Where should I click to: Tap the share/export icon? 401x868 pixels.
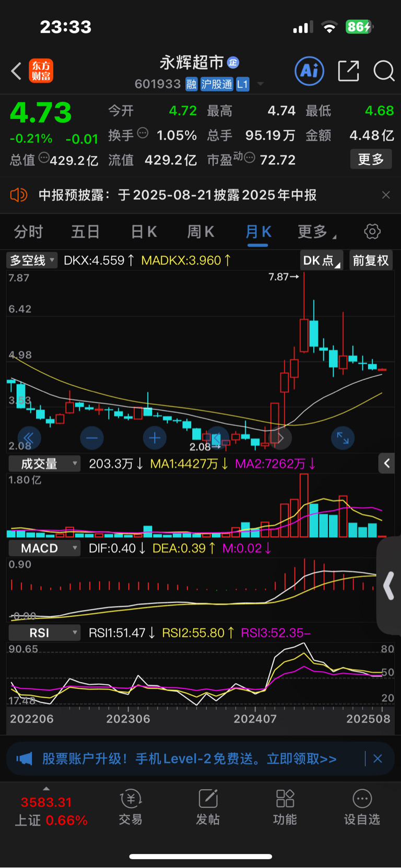[348, 70]
